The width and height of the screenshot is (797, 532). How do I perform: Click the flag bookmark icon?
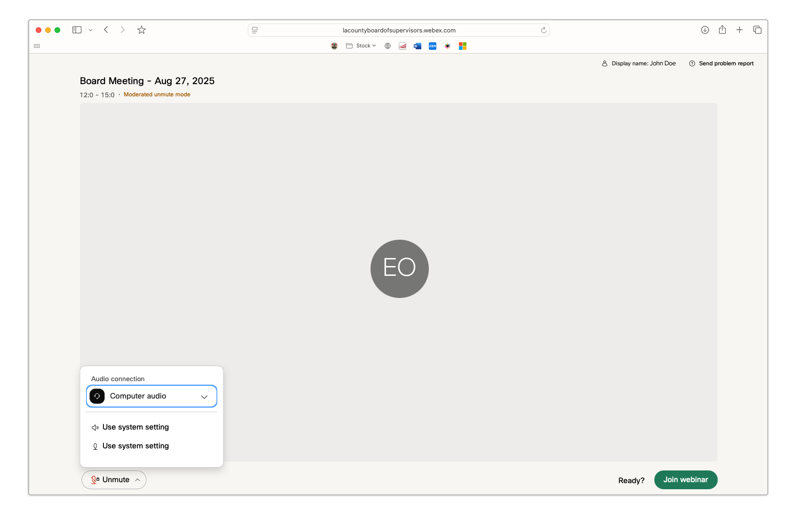click(x=402, y=46)
